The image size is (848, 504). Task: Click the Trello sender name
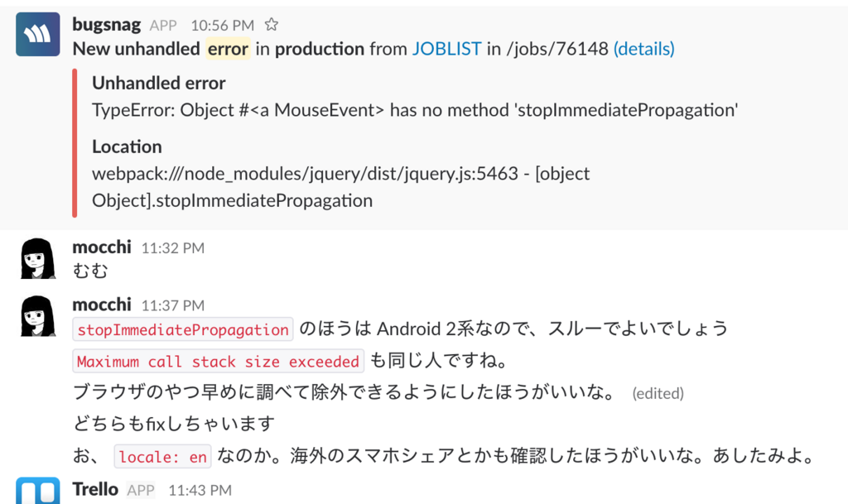[x=95, y=489]
